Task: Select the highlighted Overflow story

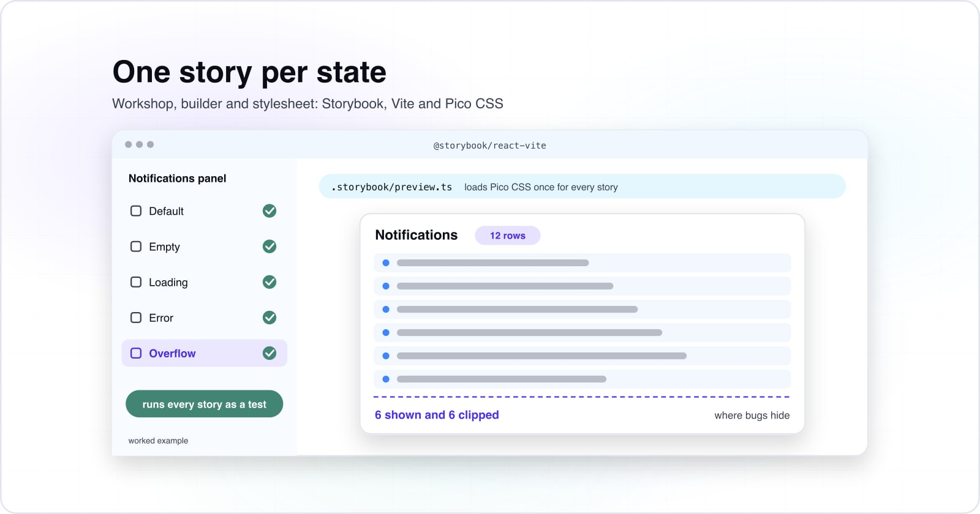Action: click(205, 353)
